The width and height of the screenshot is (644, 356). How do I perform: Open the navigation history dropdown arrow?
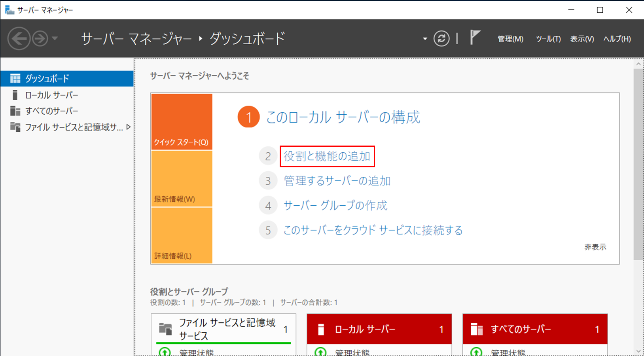click(55, 38)
